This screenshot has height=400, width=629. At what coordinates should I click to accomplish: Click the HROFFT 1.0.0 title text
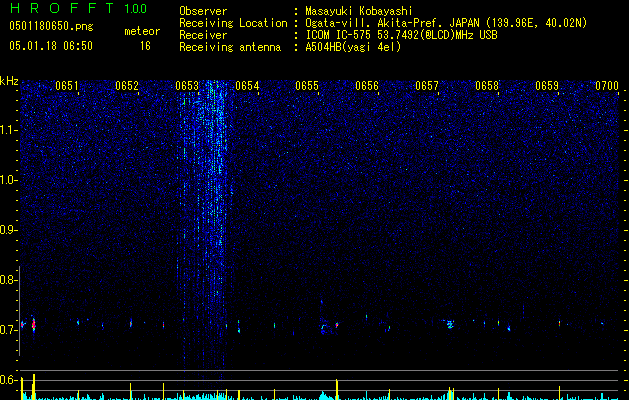click(x=78, y=8)
